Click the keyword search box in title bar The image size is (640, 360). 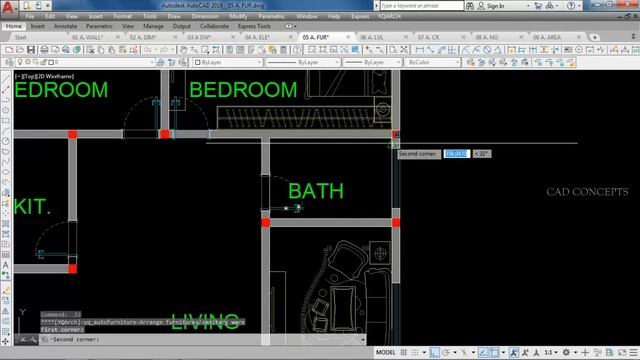422,6
